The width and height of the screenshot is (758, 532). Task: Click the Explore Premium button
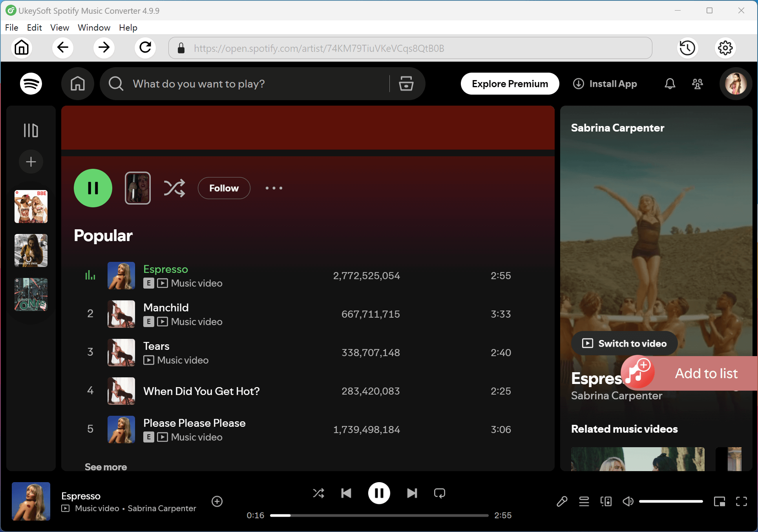(x=510, y=84)
